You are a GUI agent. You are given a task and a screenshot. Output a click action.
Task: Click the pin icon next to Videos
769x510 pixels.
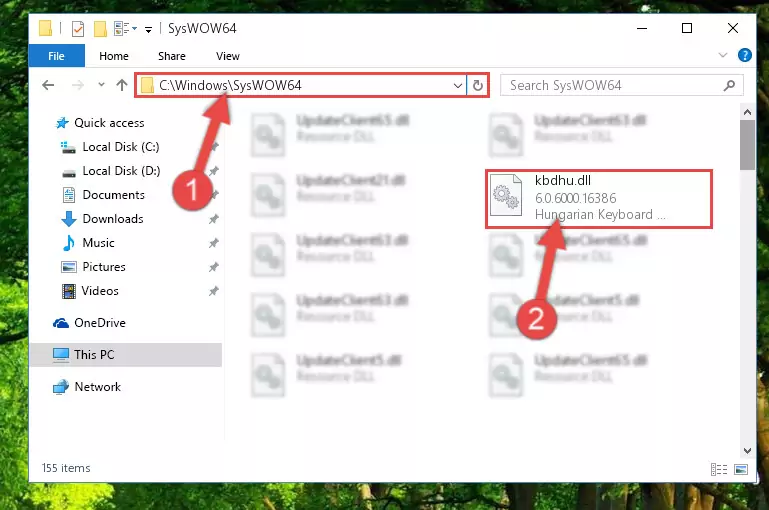click(213, 291)
